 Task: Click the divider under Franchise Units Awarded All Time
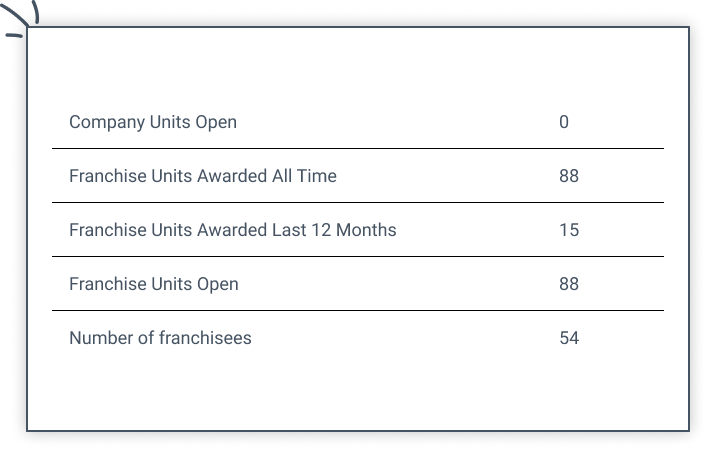357,203
